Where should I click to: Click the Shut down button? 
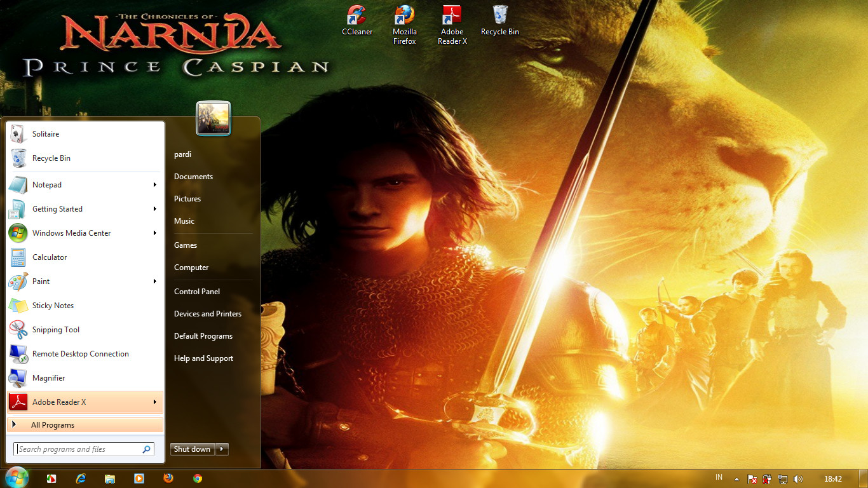coord(192,449)
